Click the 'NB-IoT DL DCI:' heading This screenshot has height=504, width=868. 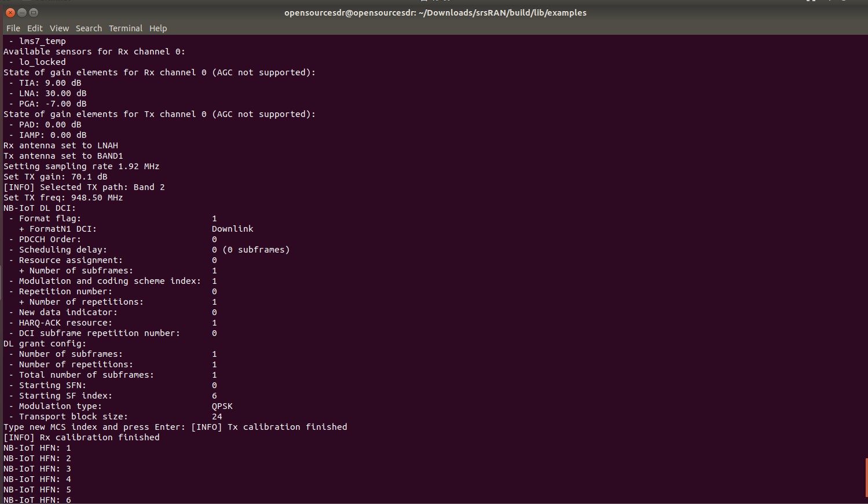click(40, 208)
